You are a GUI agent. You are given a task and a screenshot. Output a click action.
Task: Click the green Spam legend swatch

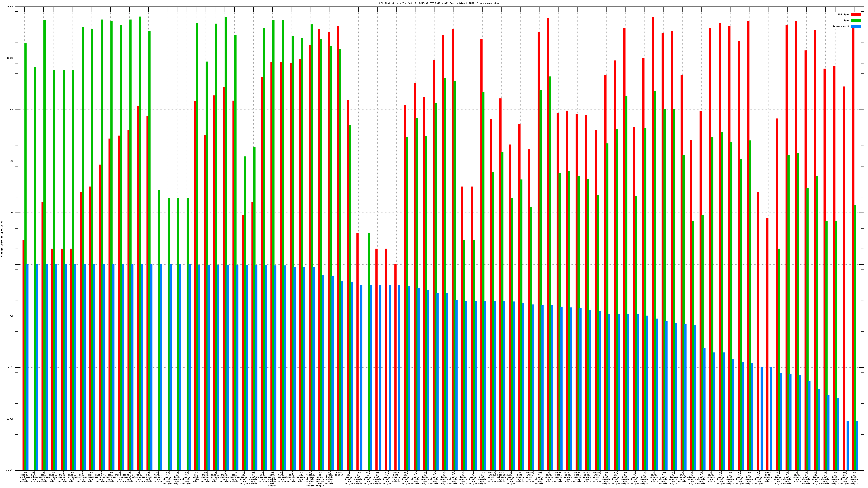click(x=856, y=21)
